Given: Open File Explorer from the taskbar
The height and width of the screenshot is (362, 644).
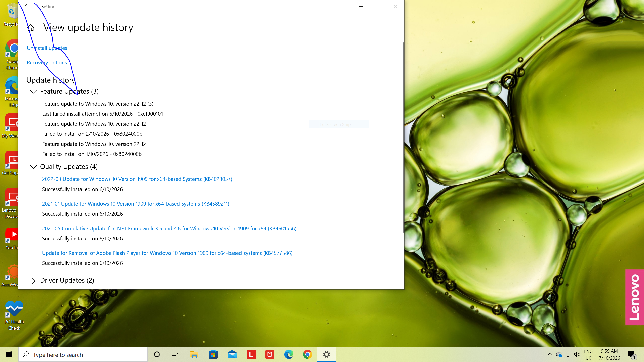Looking at the screenshot, I should click(194, 354).
